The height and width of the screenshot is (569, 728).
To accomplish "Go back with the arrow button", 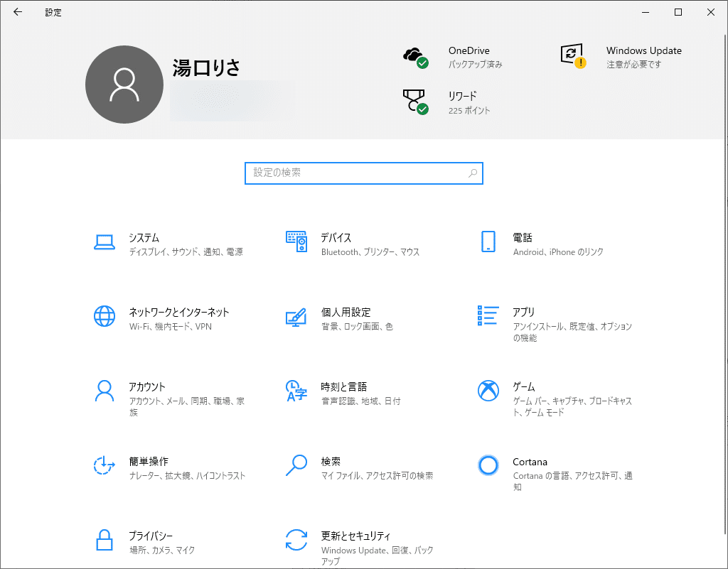I will tap(17, 12).
